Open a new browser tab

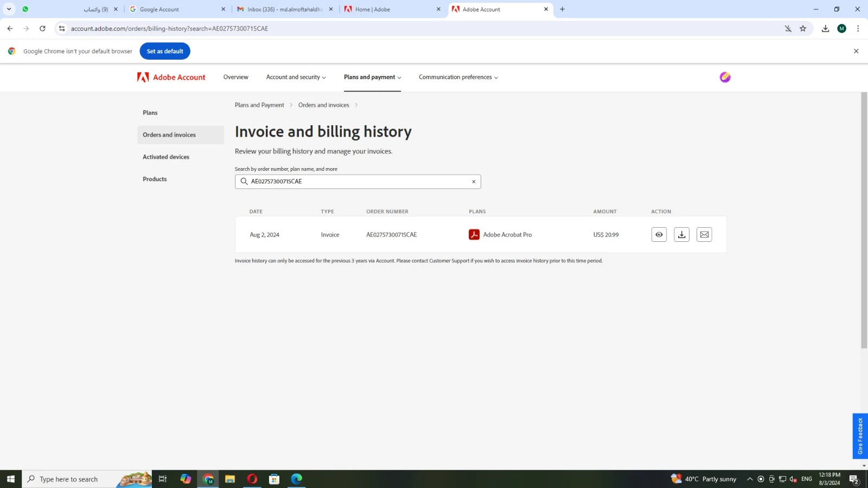point(562,9)
